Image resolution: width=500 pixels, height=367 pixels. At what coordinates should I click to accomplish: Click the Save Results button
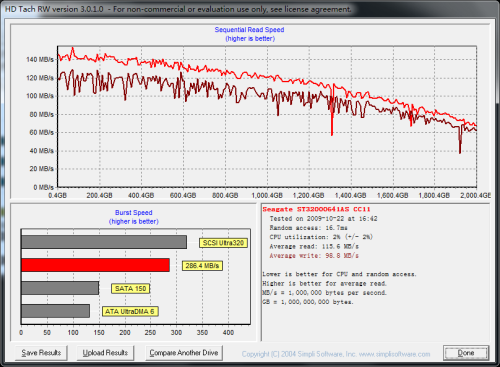click(41, 353)
